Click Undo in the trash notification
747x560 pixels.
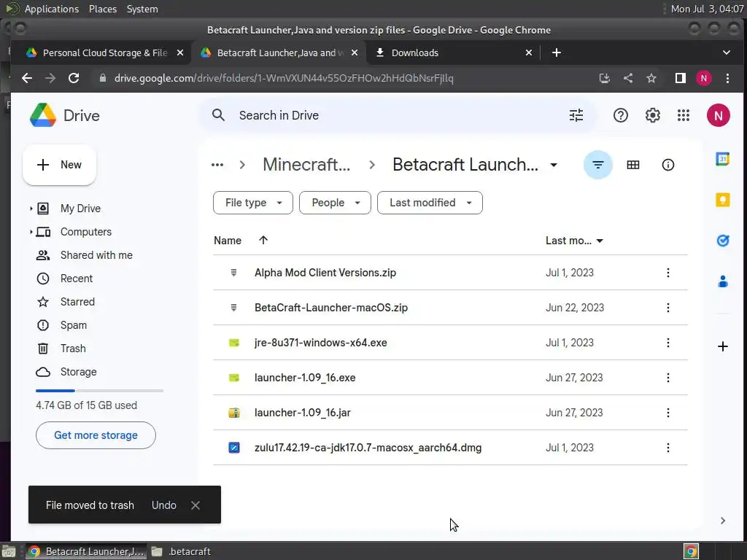pos(163,505)
